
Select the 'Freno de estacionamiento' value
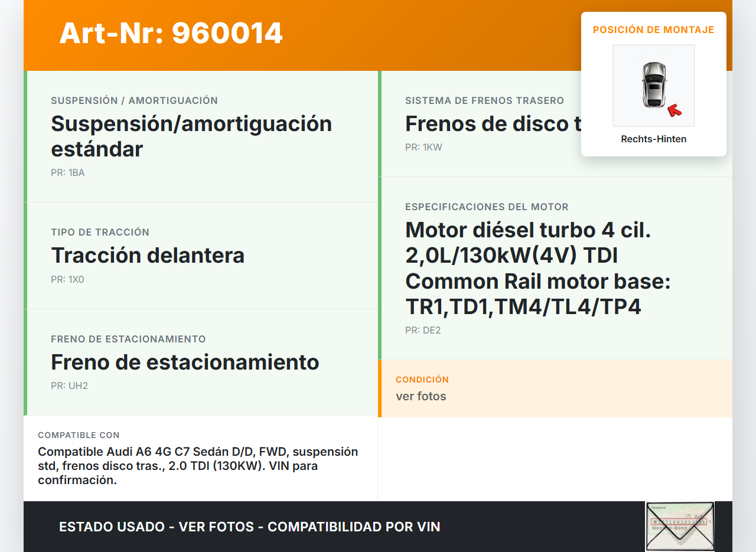coord(185,362)
